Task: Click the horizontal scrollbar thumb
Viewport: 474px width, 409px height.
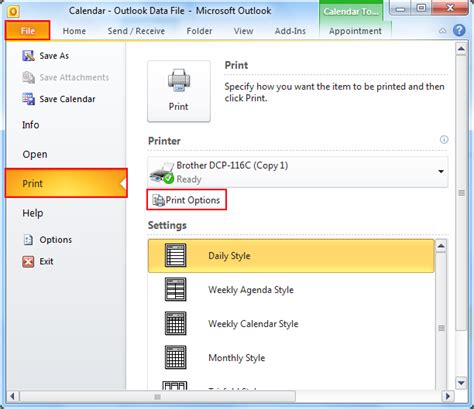Action: pyautogui.click(x=158, y=397)
